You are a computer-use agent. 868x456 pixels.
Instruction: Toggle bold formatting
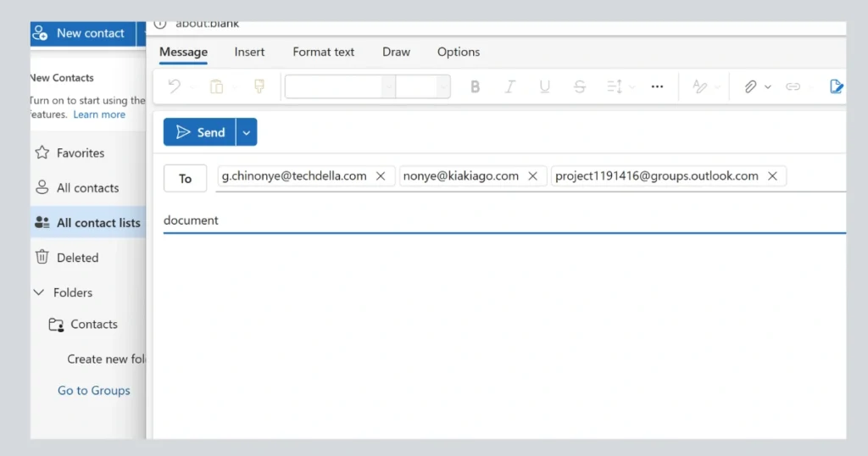tap(475, 86)
